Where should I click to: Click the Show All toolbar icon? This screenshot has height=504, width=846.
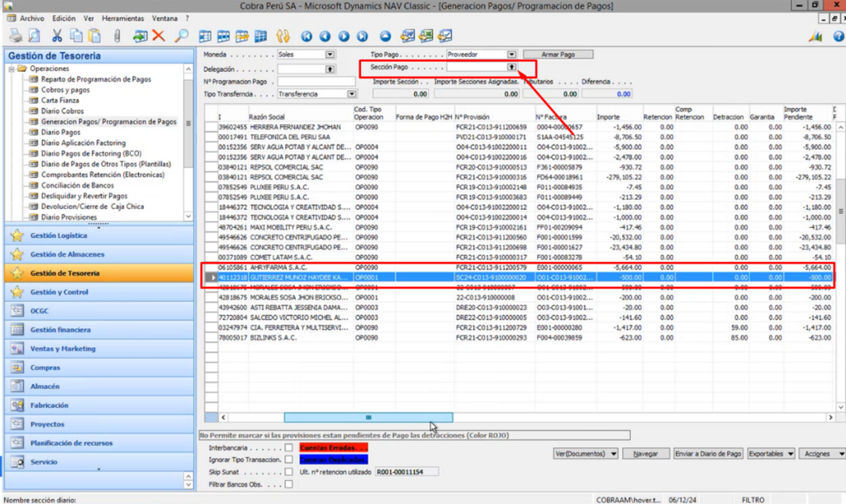click(x=260, y=36)
